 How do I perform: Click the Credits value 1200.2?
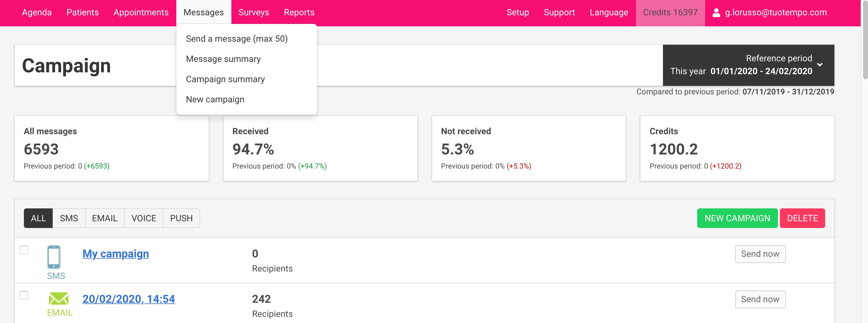pyautogui.click(x=673, y=149)
